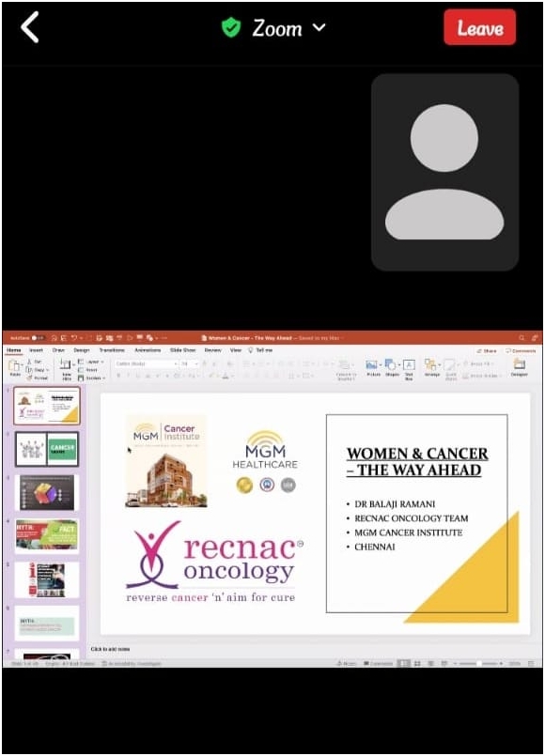Tap the participant avatar tile

coord(444,172)
